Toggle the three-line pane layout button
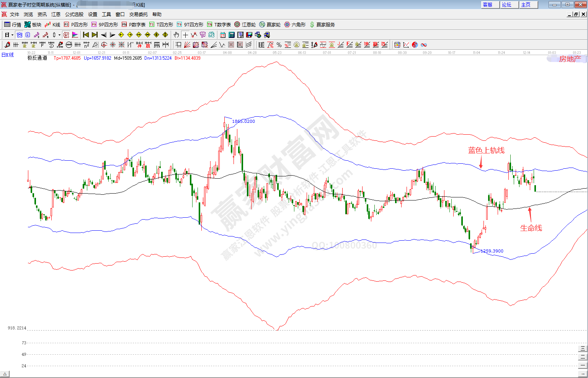The width and height of the screenshot is (588, 378). [x=583, y=348]
